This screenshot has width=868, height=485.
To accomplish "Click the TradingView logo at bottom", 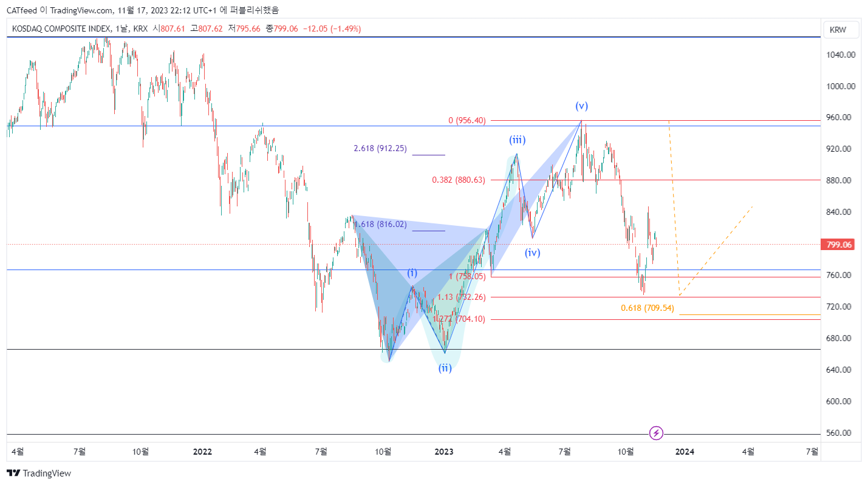I will (x=39, y=473).
